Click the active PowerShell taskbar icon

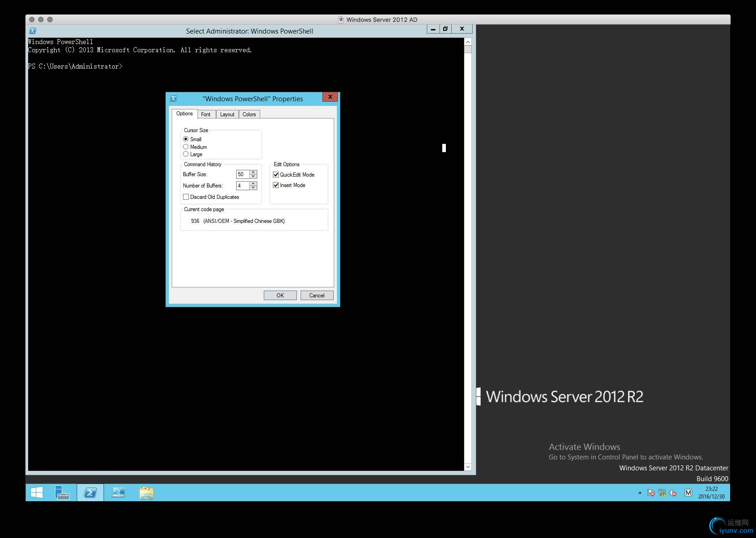point(90,493)
